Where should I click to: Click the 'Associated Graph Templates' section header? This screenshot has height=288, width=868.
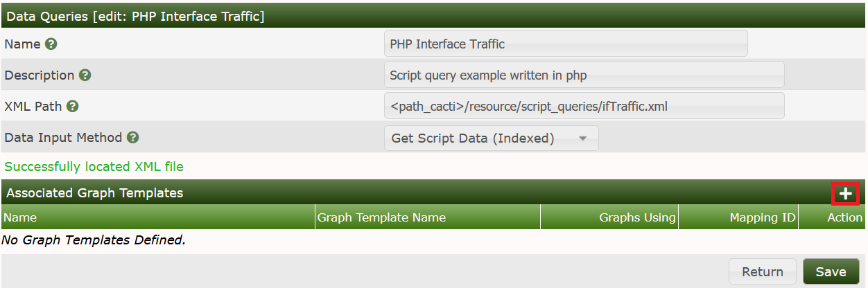[95, 193]
